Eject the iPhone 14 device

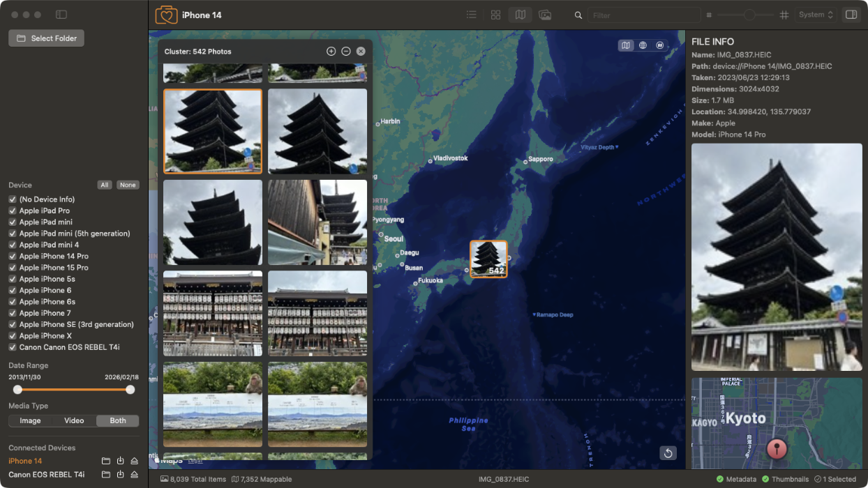point(133,461)
